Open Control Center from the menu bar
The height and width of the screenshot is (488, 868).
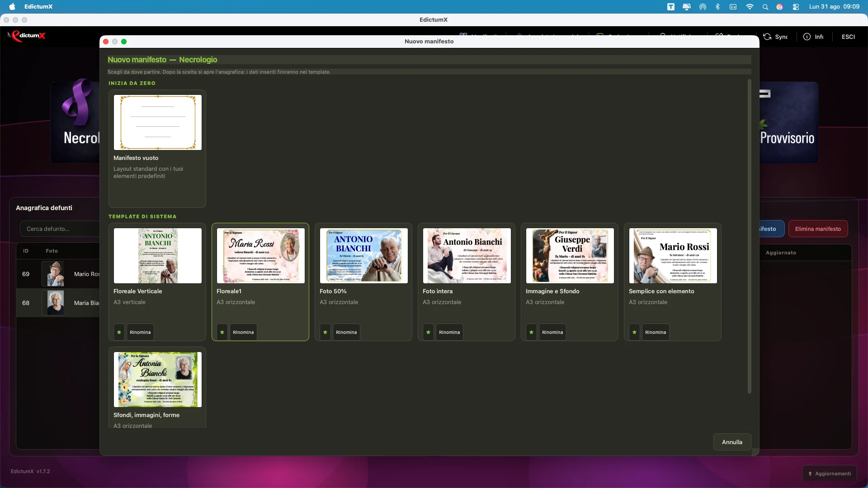(796, 7)
